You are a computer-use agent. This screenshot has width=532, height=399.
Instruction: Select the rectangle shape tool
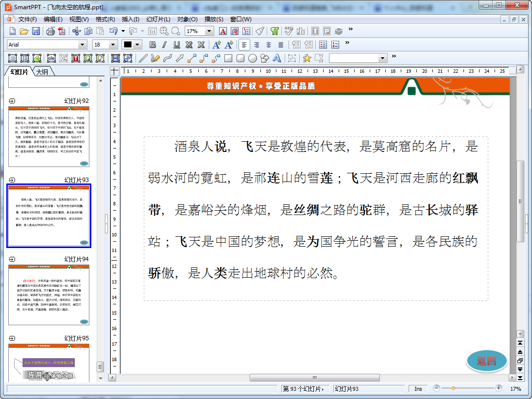(228, 58)
